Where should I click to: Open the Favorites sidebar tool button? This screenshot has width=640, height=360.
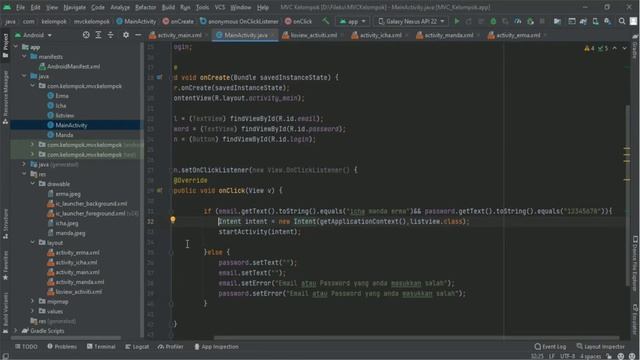point(5,265)
